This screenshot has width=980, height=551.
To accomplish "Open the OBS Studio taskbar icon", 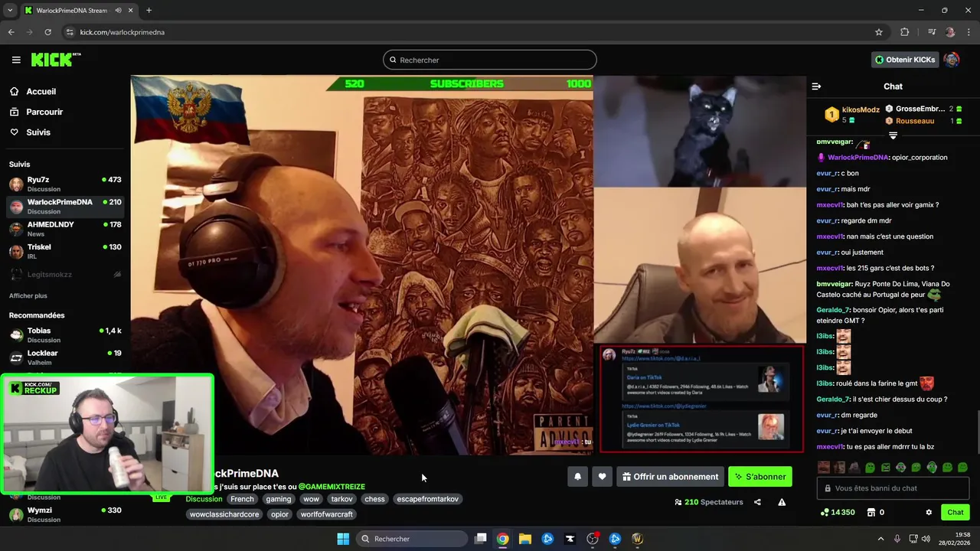I will pyautogui.click(x=593, y=539).
